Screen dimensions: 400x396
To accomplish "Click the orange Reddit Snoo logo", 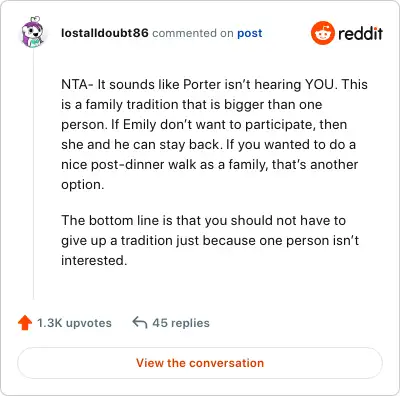I will pyautogui.click(x=322, y=33).
